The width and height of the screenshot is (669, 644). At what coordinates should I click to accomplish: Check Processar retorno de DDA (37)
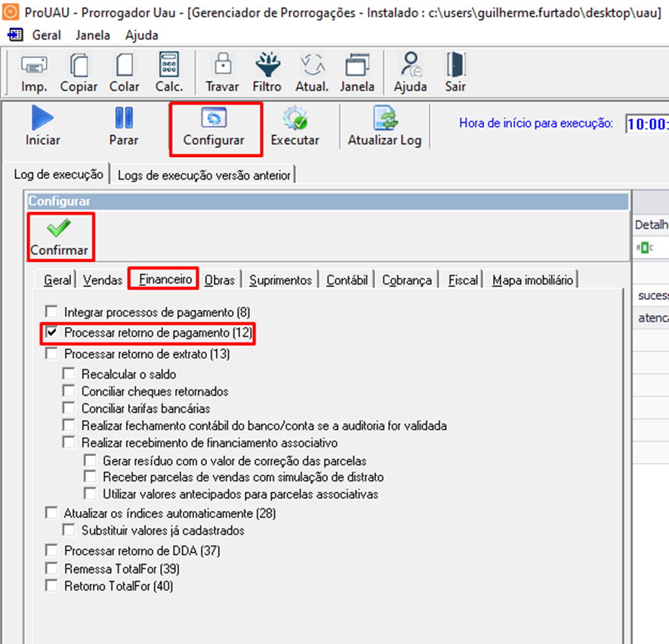point(51,550)
